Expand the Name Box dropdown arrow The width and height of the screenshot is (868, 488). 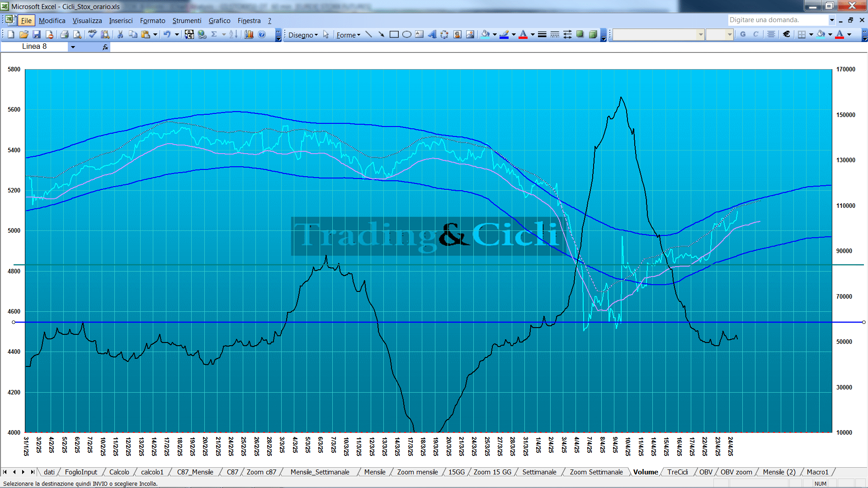point(73,47)
